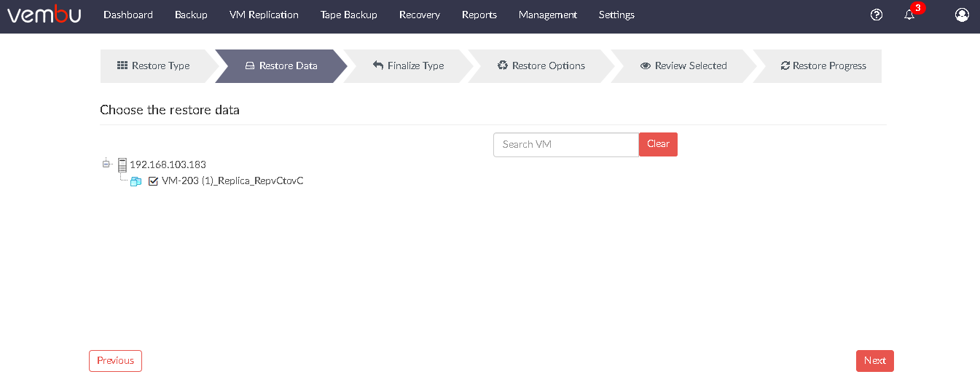Viewport: 980px width, 385px height.
Task: Open the user account profile icon
Action: tap(962, 15)
